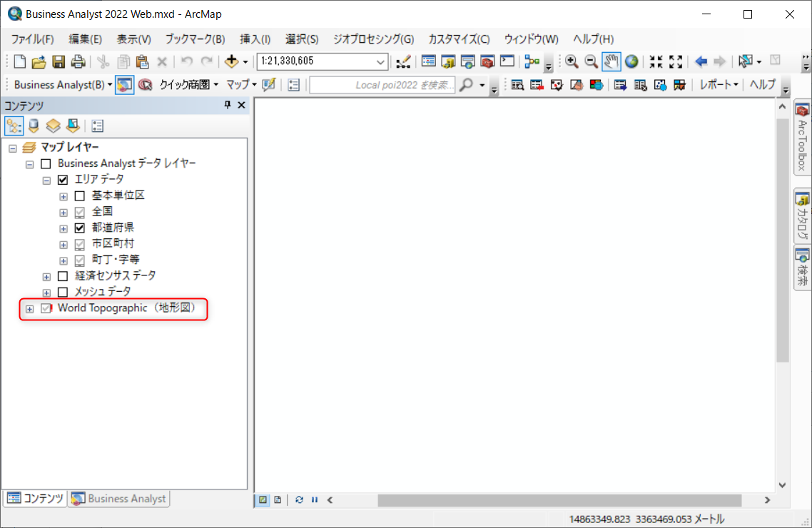Open the Catalog window toolbar icon

pos(449,61)
